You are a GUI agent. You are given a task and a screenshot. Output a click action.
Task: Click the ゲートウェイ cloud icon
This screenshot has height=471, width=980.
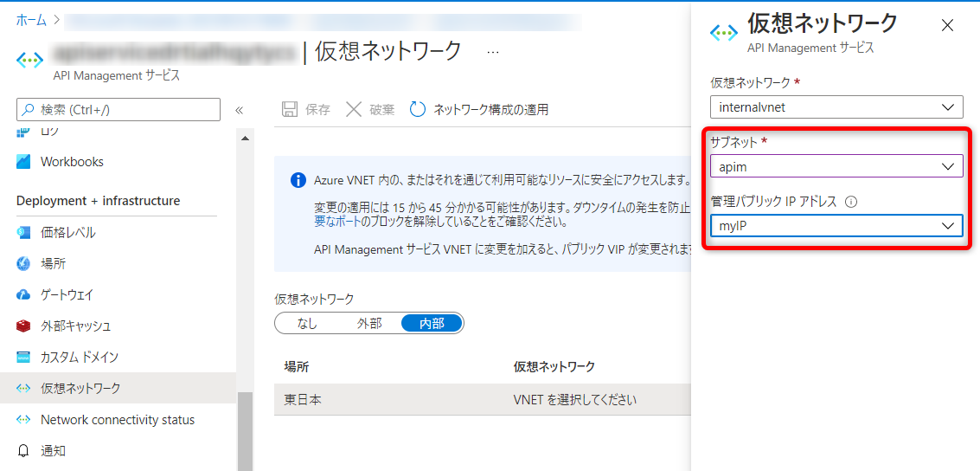point(23,294)
